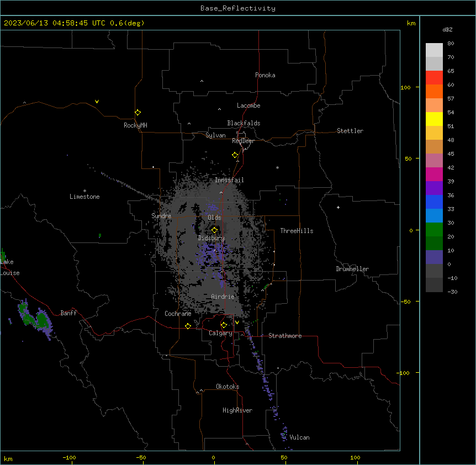Click the Innisfail city label
This screenshot has width=476, height=465.
click(229, 180)
